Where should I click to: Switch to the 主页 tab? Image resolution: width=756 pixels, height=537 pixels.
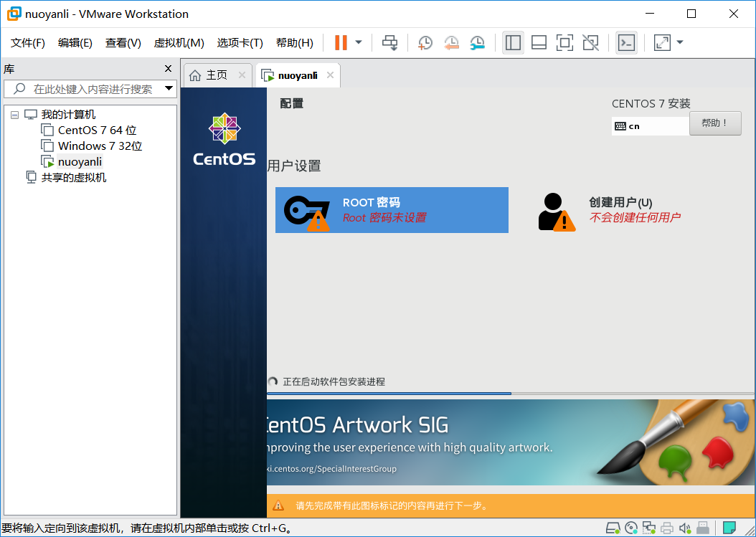[217, 75]
